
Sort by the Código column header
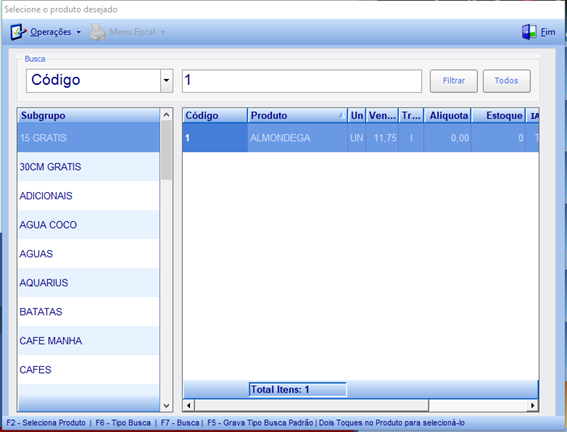(215, 115)
